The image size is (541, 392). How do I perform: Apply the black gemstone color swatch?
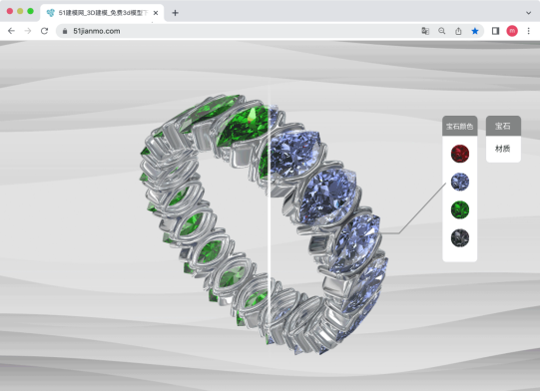point(460,237)
